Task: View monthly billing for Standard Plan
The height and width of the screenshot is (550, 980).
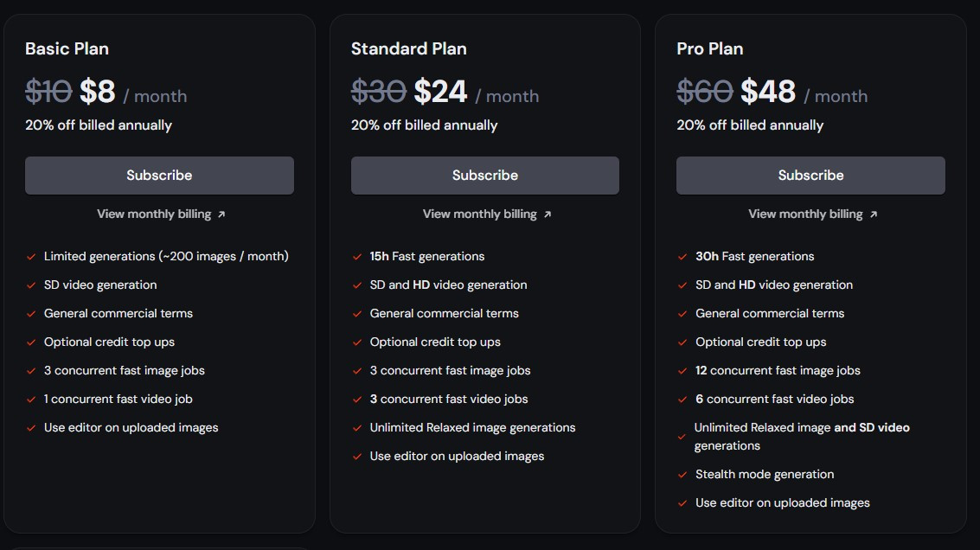Action: coord(479,214)
